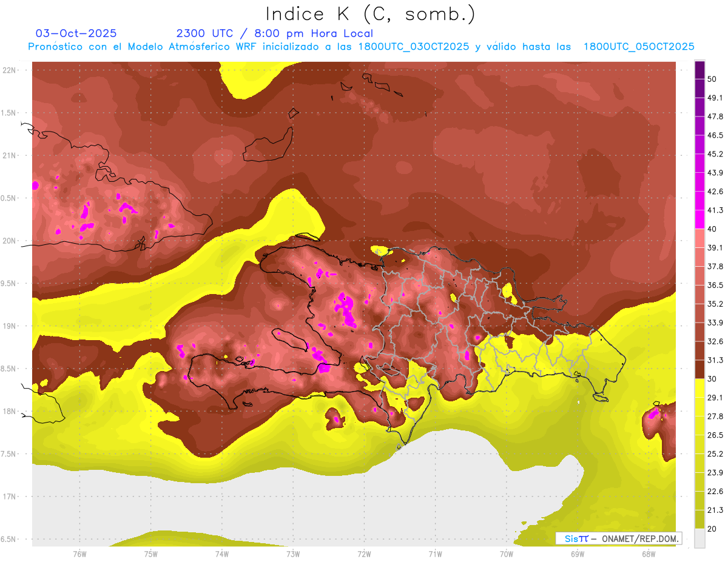Click the "70W" longitude label

pos(507,554)
